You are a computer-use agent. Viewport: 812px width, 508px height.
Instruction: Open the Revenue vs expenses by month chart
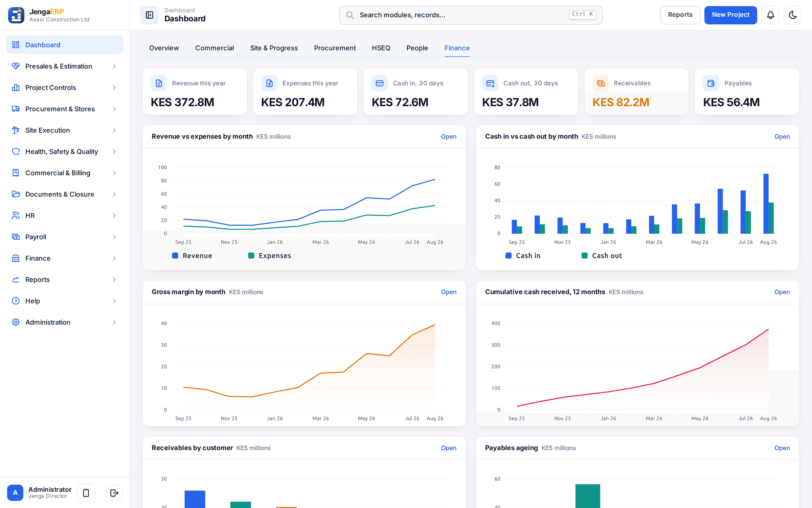coord(449,136)
